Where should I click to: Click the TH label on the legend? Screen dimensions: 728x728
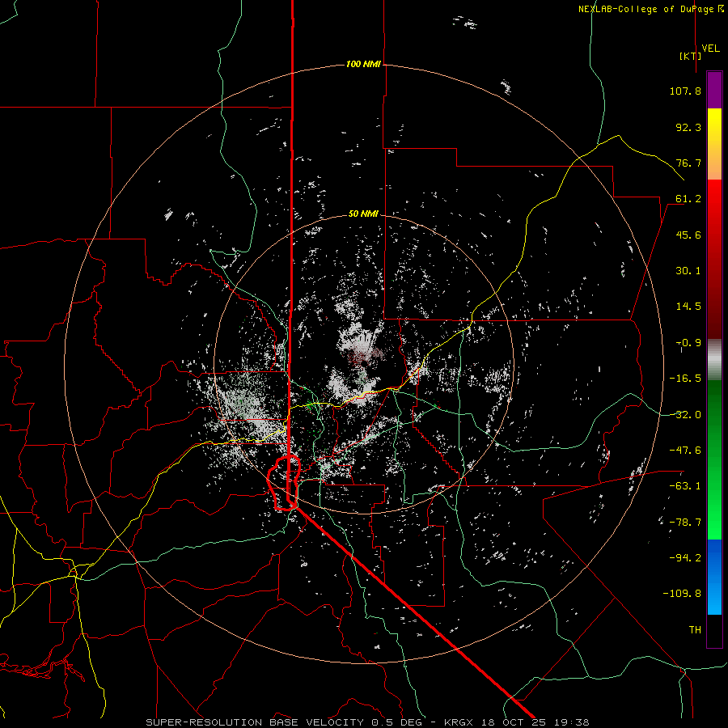[695, 630]
